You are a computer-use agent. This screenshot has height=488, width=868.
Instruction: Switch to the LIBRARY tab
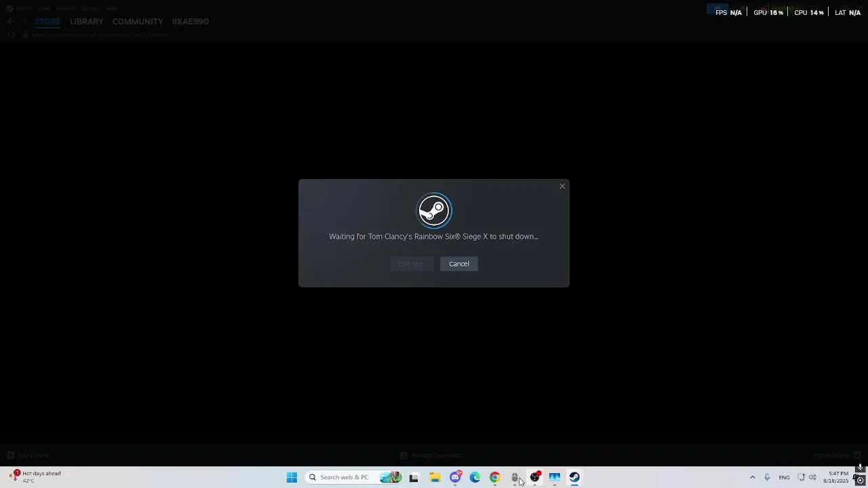tap(87, 22)
